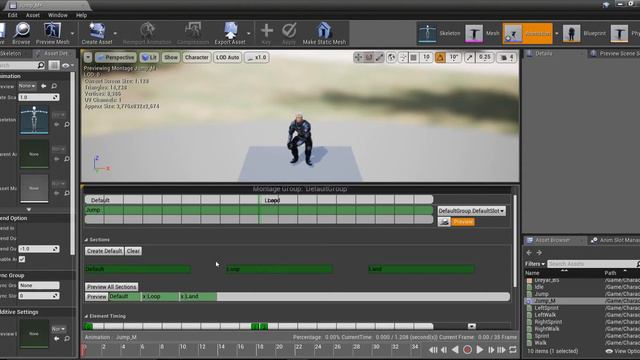The width and height of the screenshot is (640, 360).
Task: Open the Window menu
Action: point(58,15)
